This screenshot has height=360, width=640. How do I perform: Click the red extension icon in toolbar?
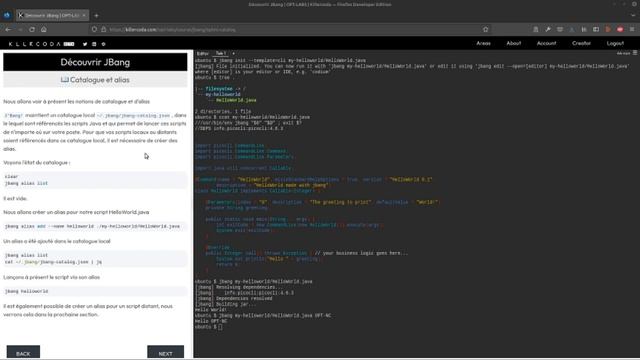620,29
